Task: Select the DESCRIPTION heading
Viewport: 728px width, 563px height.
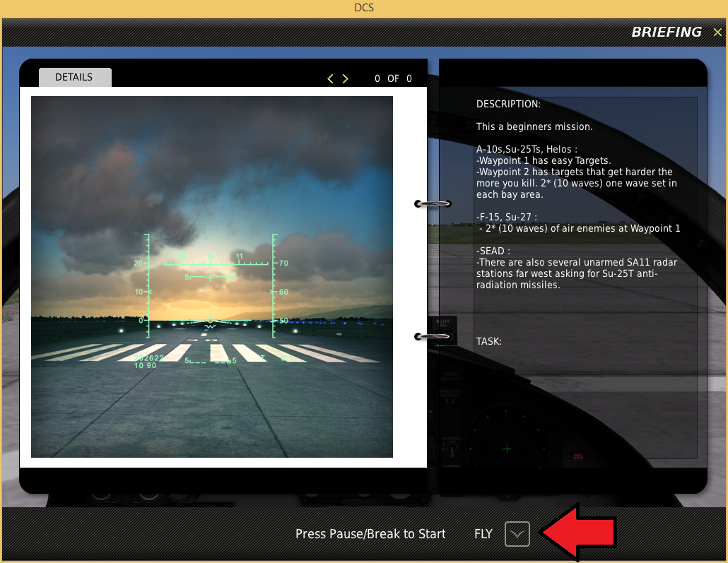Action: 508,104
